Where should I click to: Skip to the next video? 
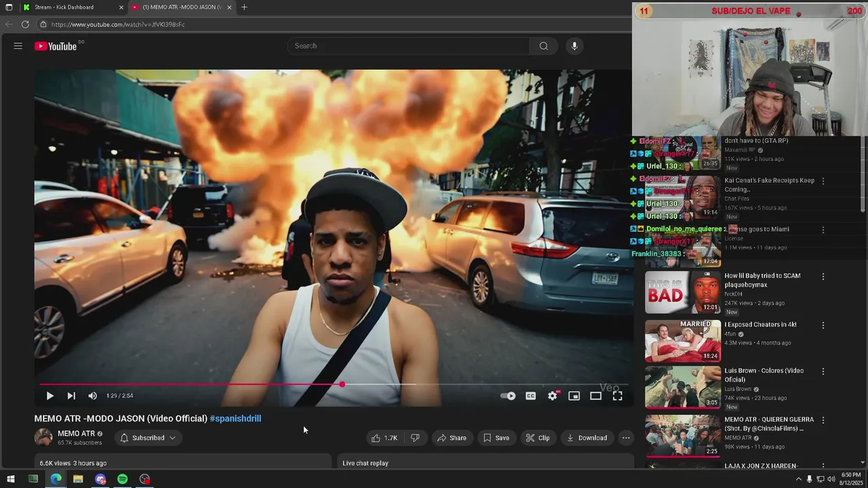(71, 396)
